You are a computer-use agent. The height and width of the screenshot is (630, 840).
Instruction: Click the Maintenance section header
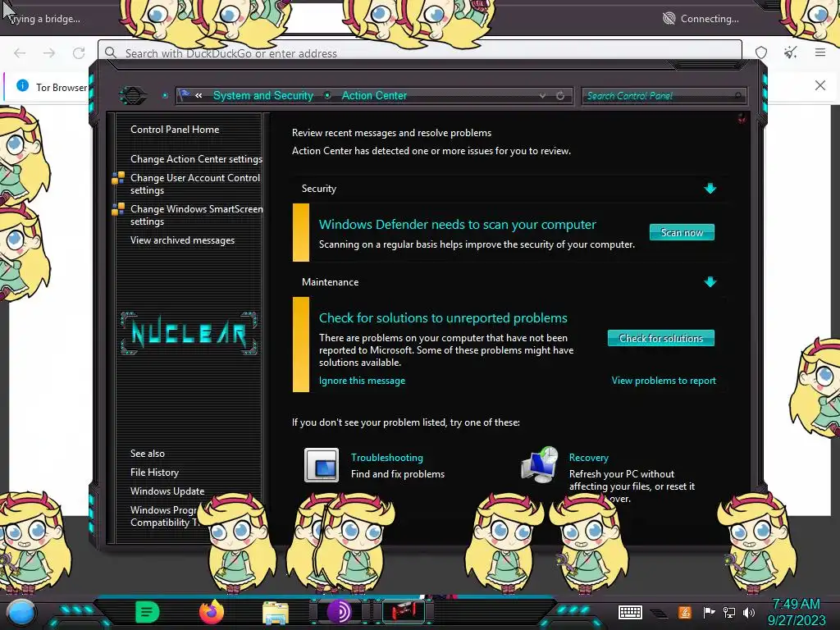[330, 282]
